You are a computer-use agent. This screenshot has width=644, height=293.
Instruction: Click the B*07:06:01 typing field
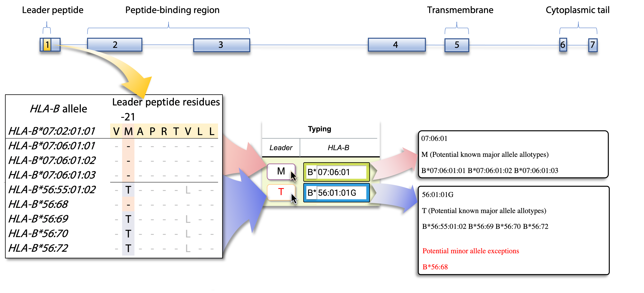click(336, 172)
